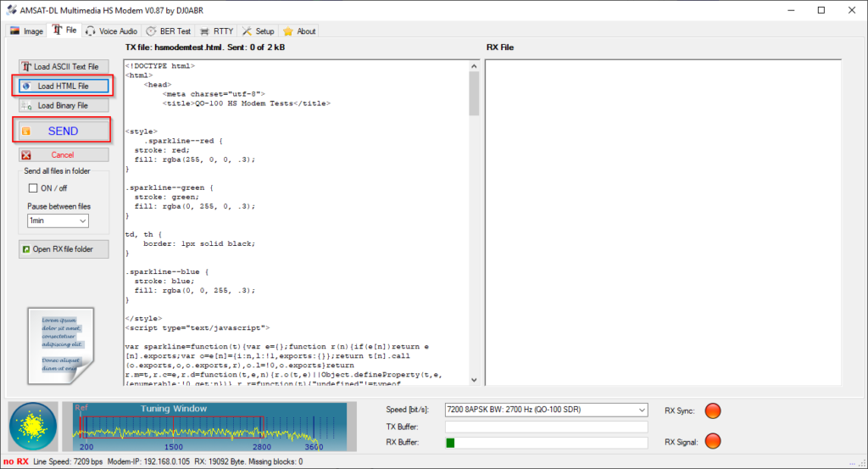Click the RX Buffer progress bar
Image resolution: width=868 pixels, height=469 pixels.
546,443
